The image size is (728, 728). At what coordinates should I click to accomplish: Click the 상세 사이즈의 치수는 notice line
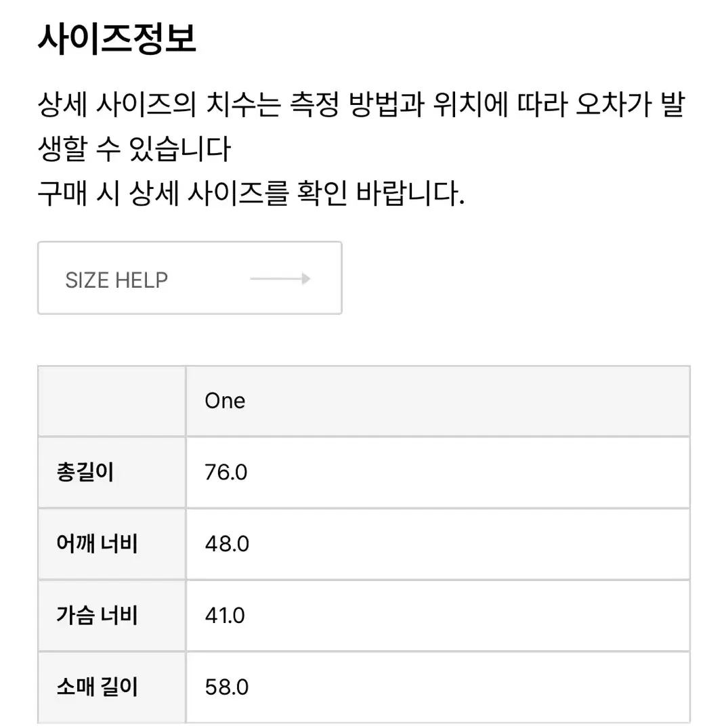point(361,104)
